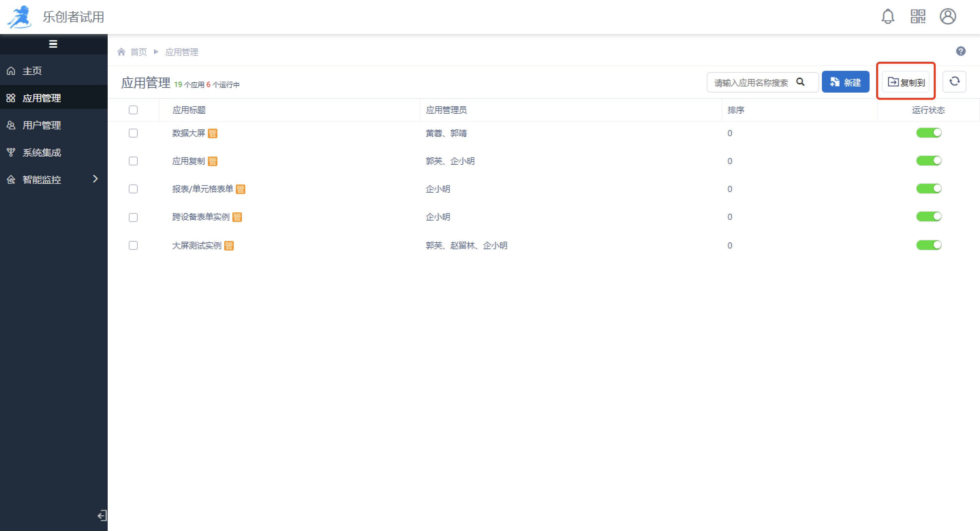
Task: Focus the app name search field
Action: click(751, 82)
